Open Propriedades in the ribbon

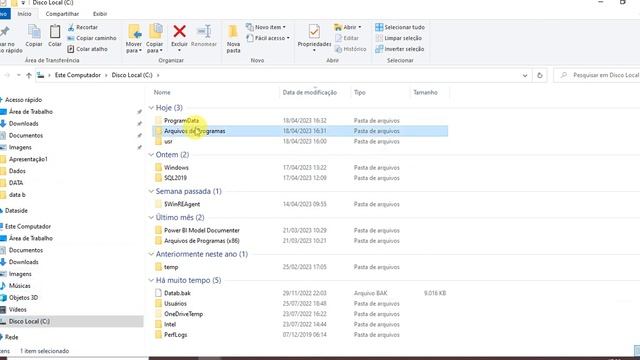coord(314,38)
